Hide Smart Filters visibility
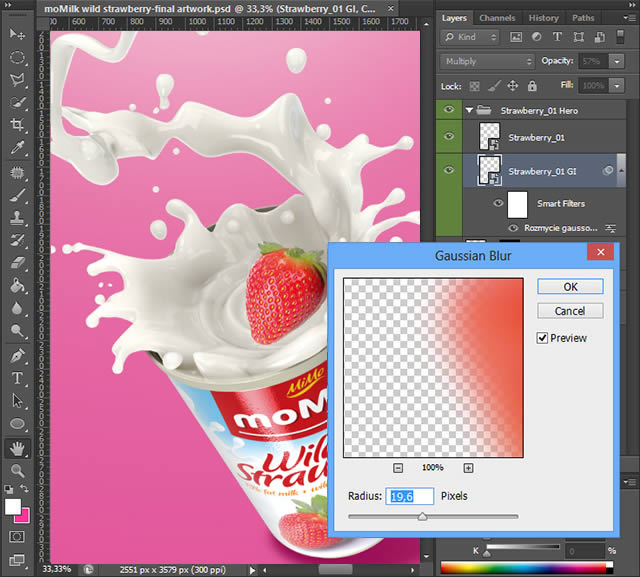Image resolution: width=640 pixels, height=577 pixels. click(x=498, y=203)
